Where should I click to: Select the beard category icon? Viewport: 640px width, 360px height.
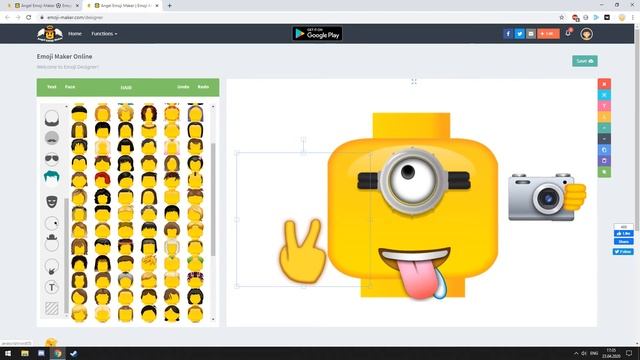52,118
